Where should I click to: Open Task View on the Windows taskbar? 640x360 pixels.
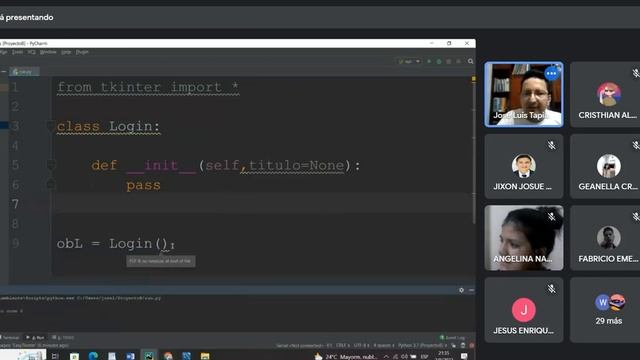coord(55,356)
